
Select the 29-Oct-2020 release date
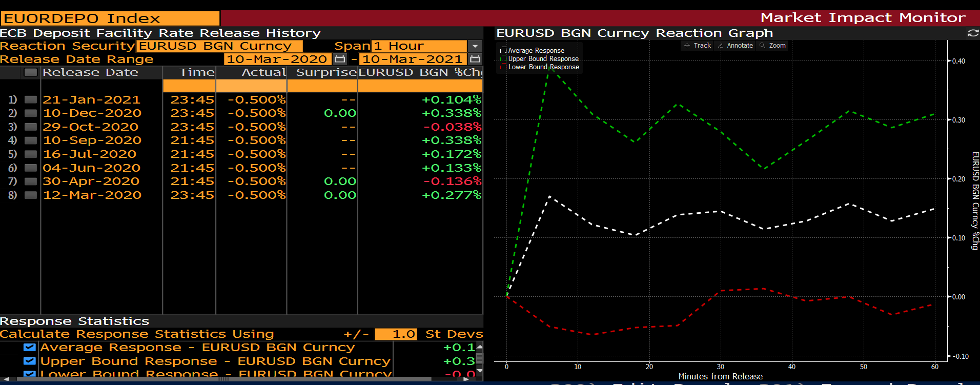point(90,127)
